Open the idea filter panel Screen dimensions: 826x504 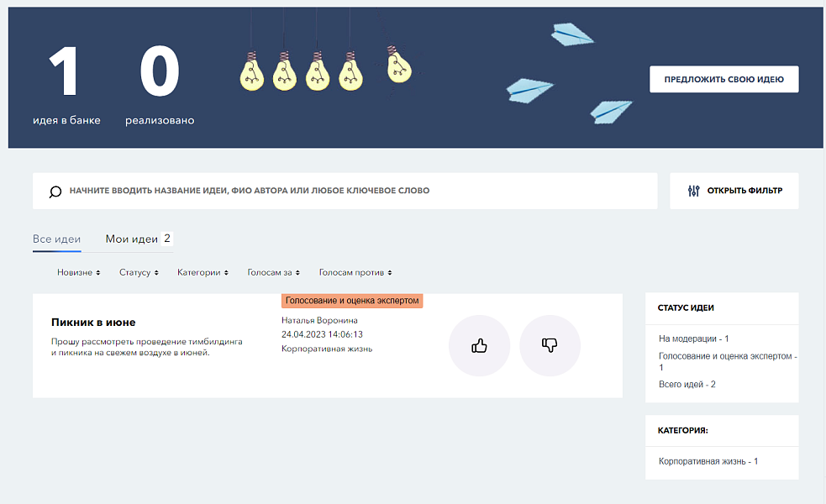click(734, 191)
